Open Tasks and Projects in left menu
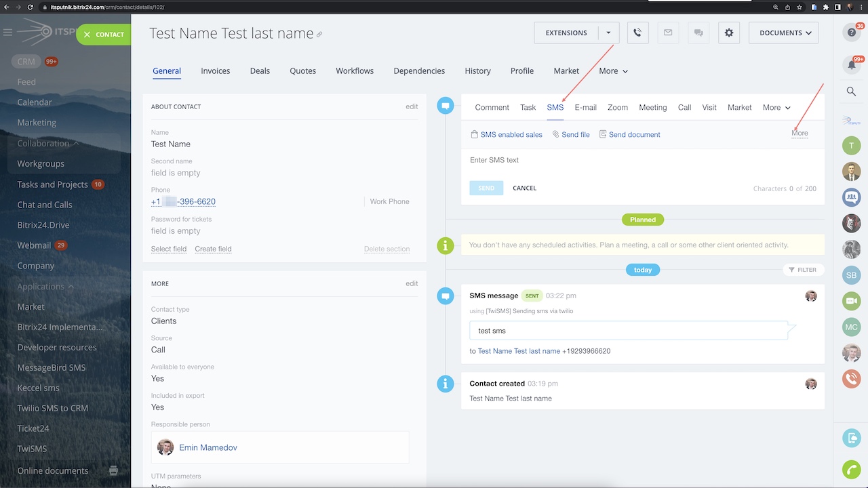Viewport: 868px width, 488px height. click(52, 184)
